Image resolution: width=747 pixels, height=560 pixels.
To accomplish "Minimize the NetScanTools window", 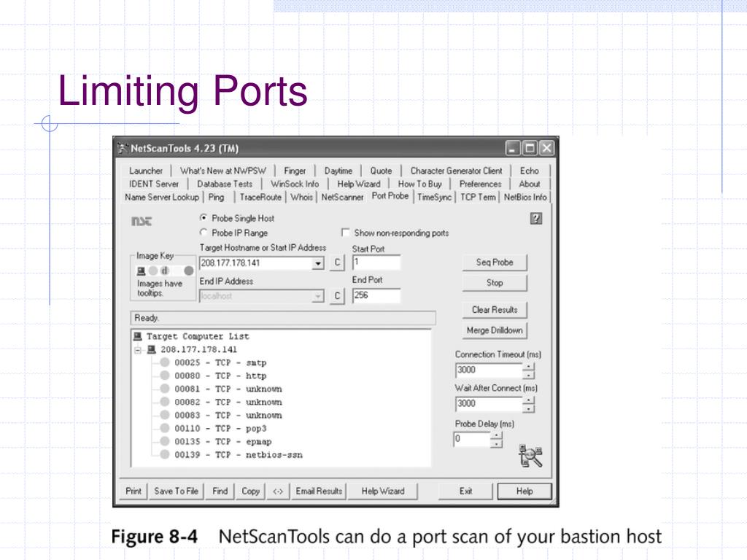I will pyautogui.click(x=513, y=149).
